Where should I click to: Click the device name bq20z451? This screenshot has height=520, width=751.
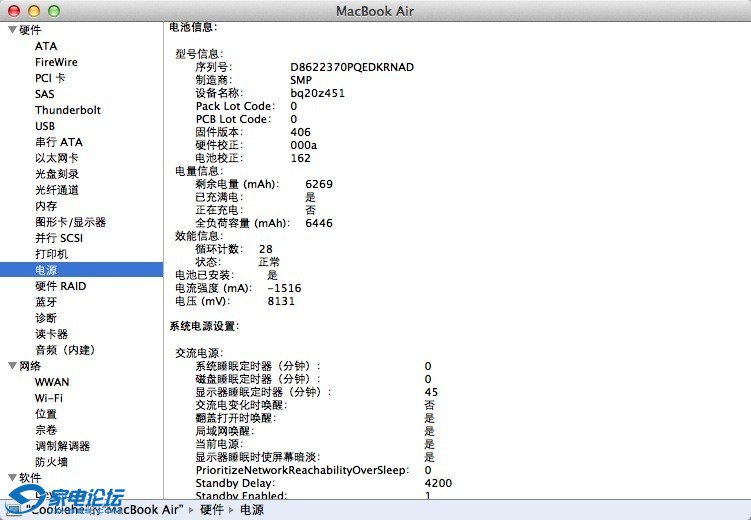tap(318, 93)
